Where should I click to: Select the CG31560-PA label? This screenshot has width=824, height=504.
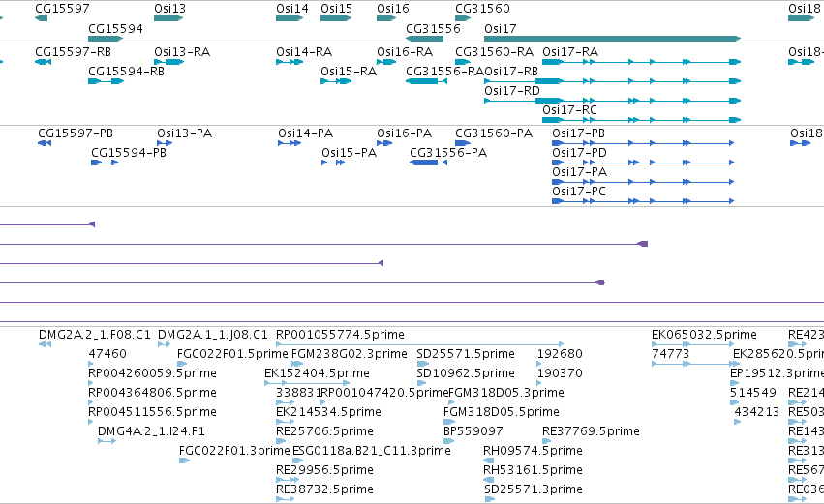tap(494, 133)
